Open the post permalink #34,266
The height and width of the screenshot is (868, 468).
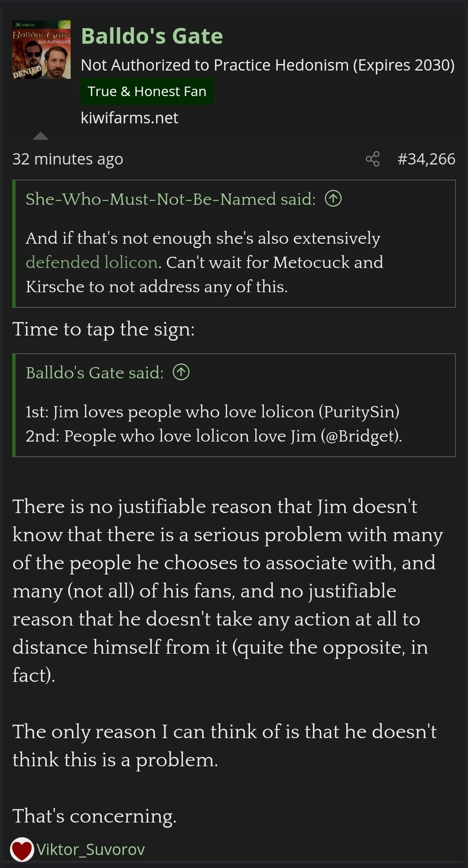(x=426, y=159)
